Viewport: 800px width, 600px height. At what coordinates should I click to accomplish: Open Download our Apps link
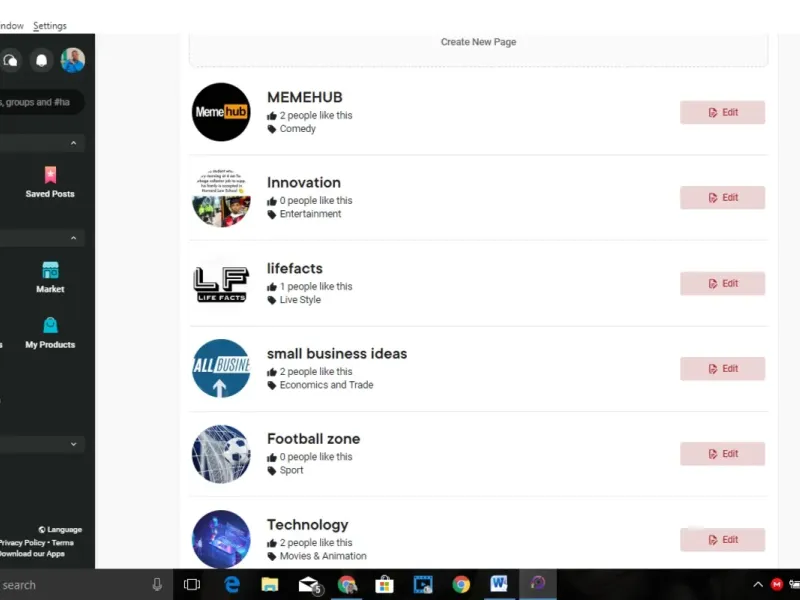(x=32, y=554)
